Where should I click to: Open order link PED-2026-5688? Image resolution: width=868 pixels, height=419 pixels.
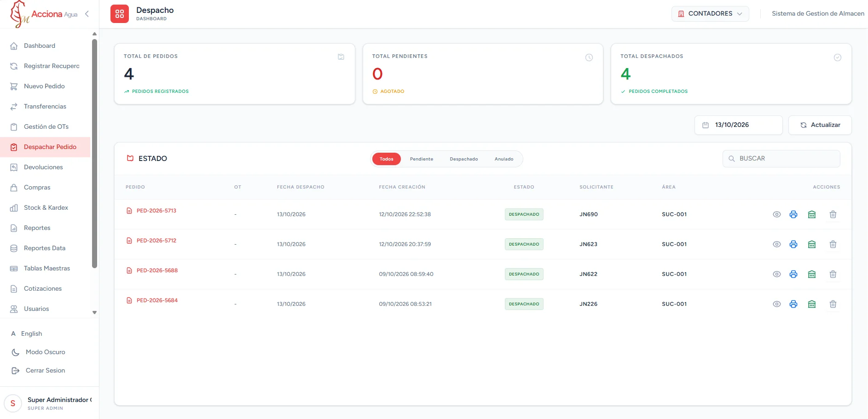pyautogui.click(x=157, y=270)
